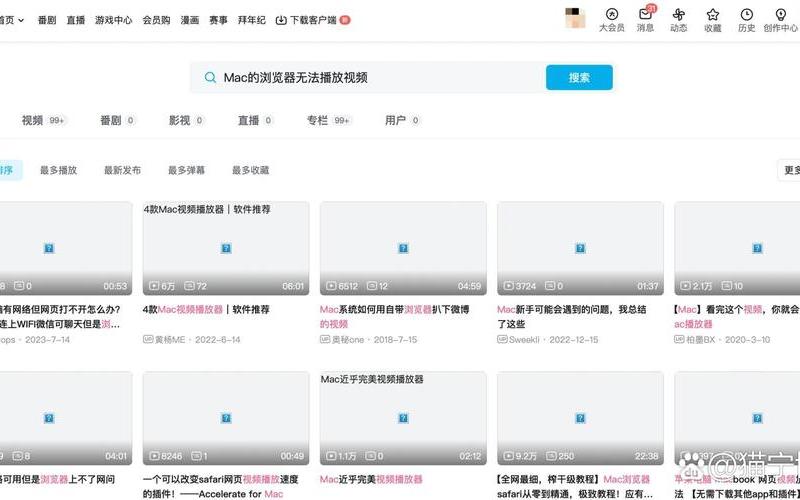Open the 创作中心 lightbulb icon
Viewport: 800px width, 500px height.
click(780, 14)
